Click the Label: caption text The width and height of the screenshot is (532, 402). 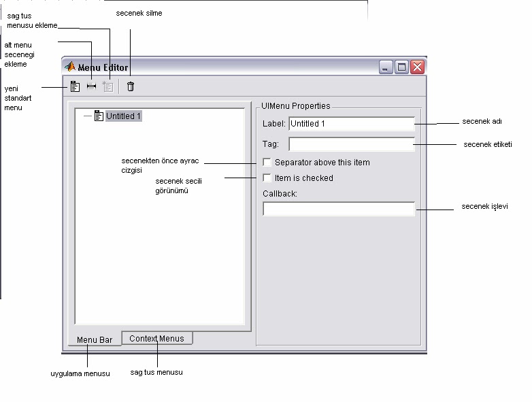pos(273,124)
